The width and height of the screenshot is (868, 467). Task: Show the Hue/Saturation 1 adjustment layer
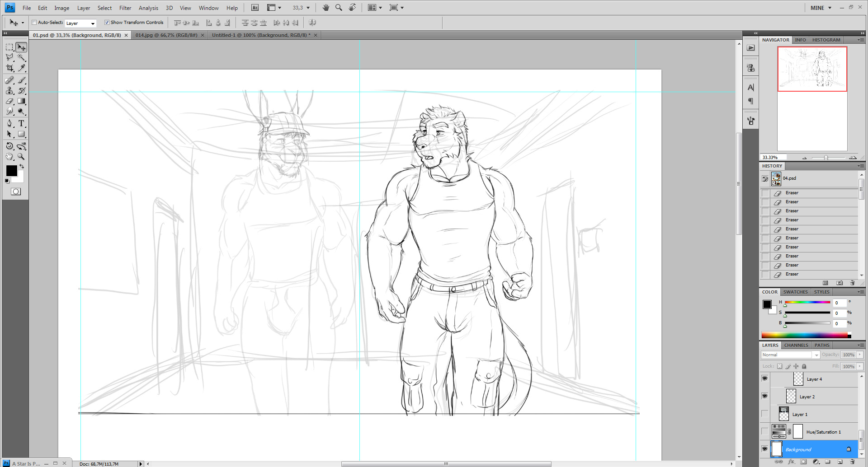click(x=765, y=431)
